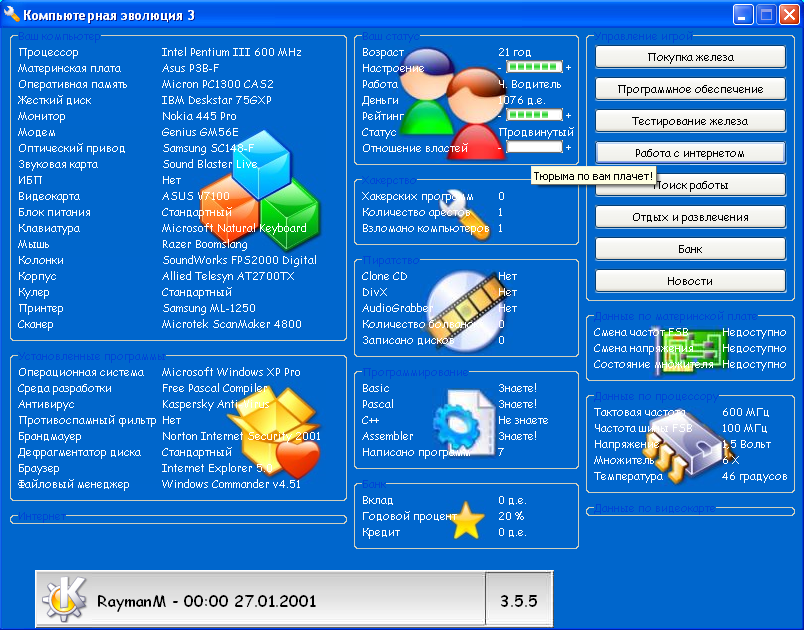Open Покупка железа hardware shop
The image size is (804, 630).
[690, 57]
